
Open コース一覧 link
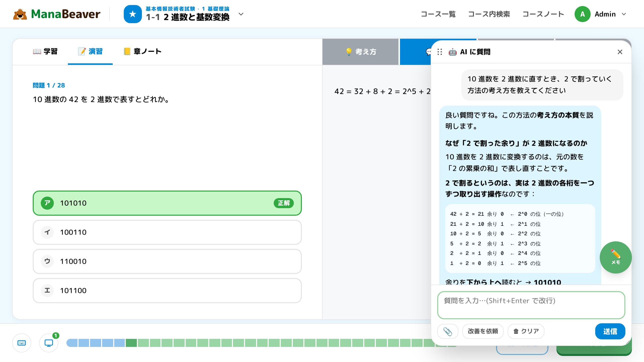(438, 14)
